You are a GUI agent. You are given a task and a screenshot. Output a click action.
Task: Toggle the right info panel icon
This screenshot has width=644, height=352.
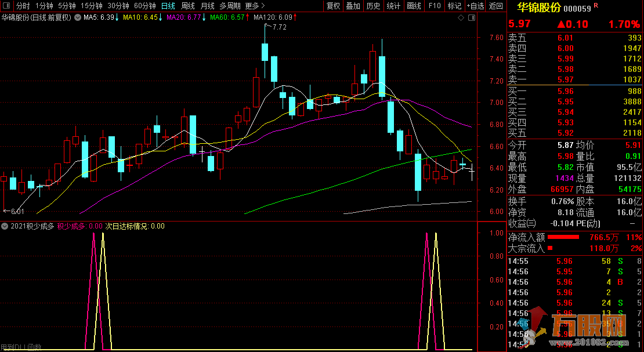tap(472, 17)
